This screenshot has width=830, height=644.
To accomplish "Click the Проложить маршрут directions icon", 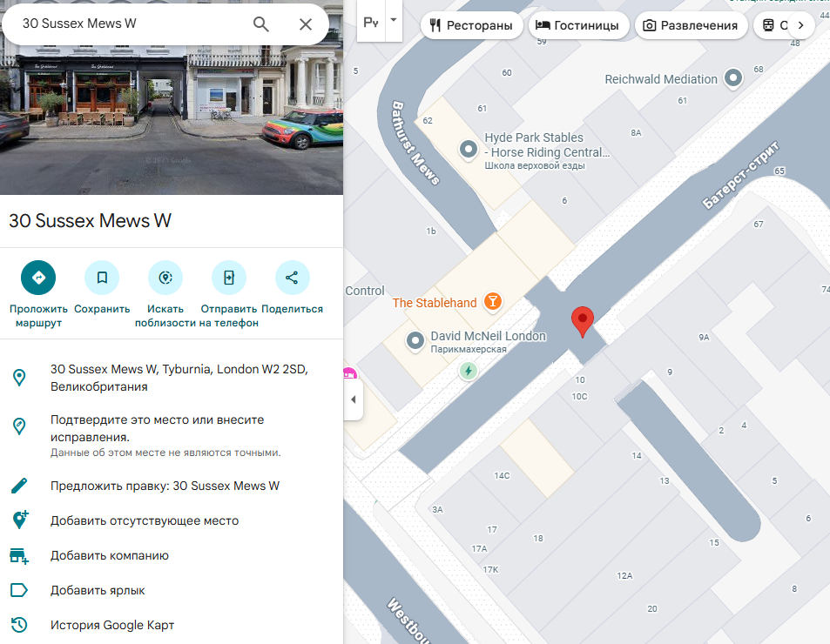I will pos(38,278).
